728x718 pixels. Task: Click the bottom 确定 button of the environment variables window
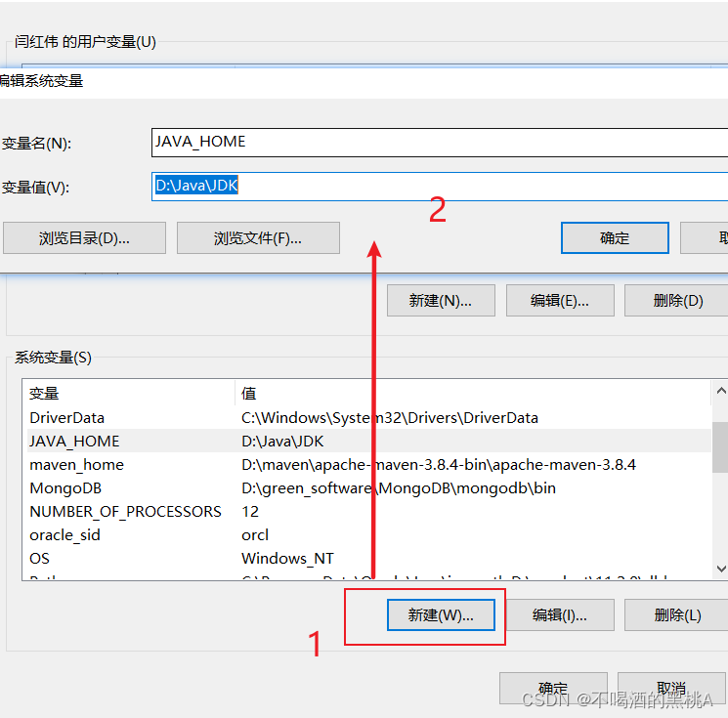pyautogui.click(x=553, y=688)
